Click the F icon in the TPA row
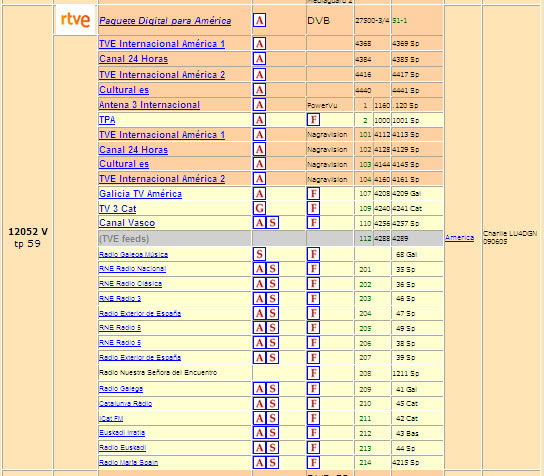544x476 pixels. click(313, 120)
